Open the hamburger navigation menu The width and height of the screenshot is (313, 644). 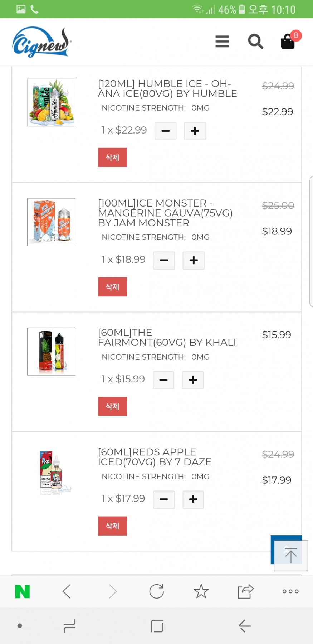click(222, 42)
